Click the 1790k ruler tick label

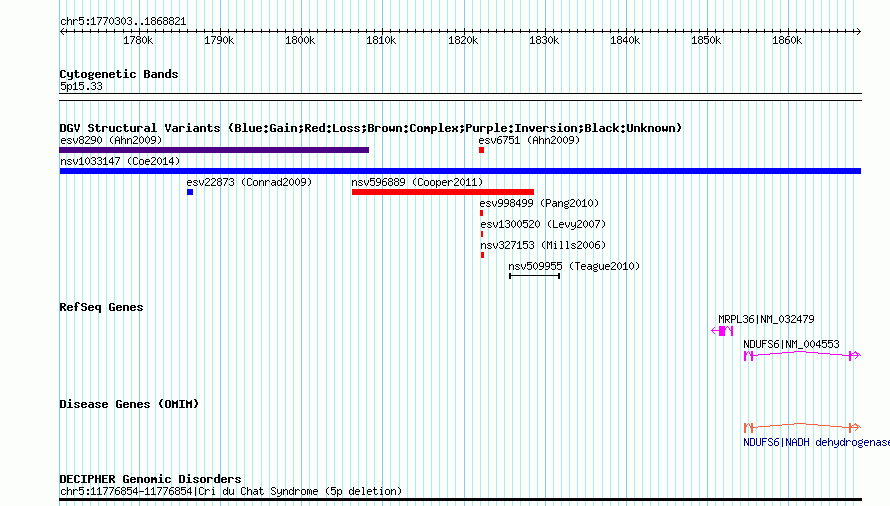pyautogui.click(x=219, y=41)
